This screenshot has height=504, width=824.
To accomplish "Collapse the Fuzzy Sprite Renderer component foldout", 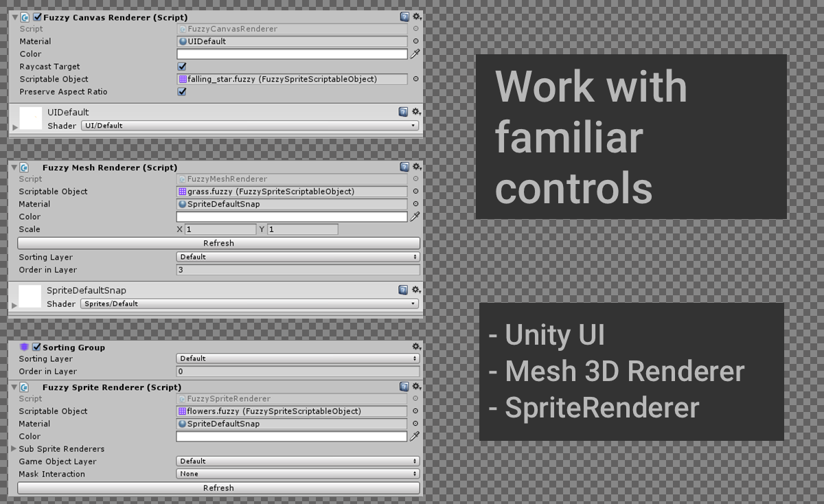I will point(14,387).
